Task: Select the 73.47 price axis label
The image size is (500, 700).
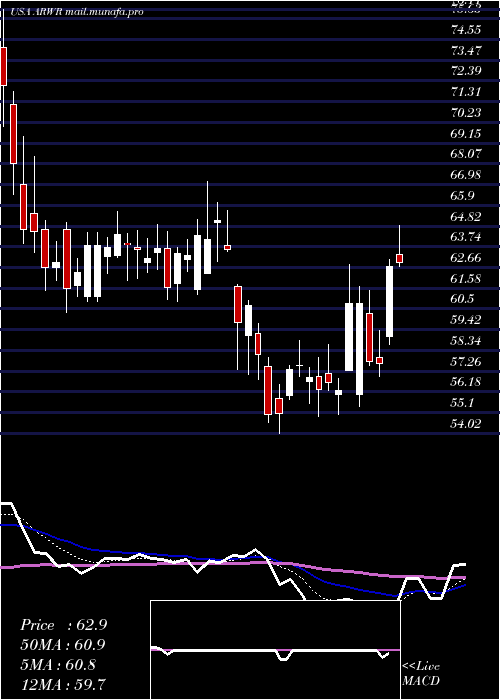Action: [x=466, y=50]
